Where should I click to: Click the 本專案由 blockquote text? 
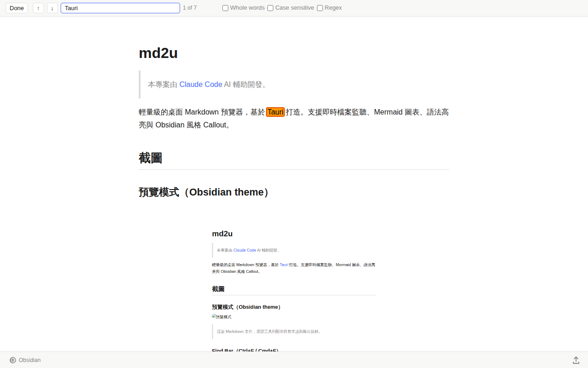[163, 85]
